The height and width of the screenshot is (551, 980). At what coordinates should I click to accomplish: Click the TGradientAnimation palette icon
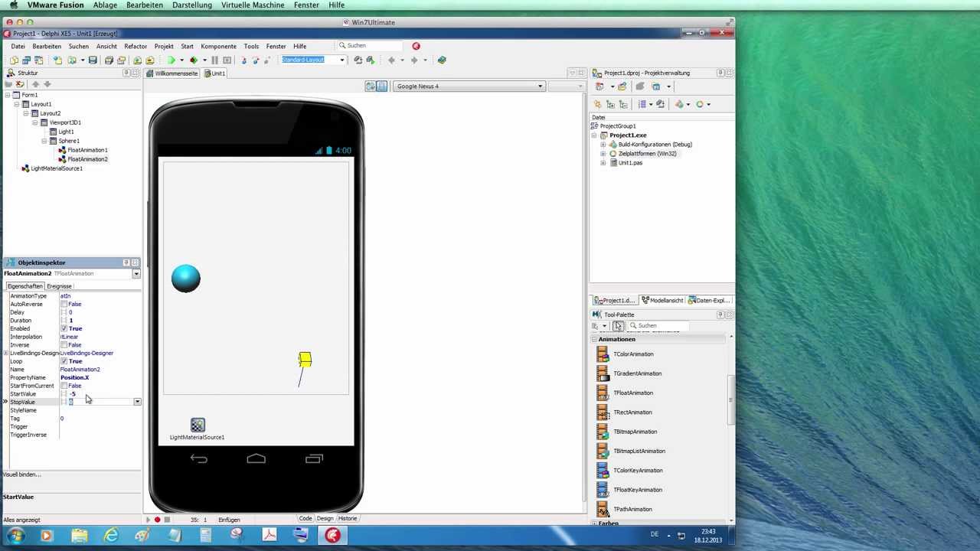click(x=603, y=373)
